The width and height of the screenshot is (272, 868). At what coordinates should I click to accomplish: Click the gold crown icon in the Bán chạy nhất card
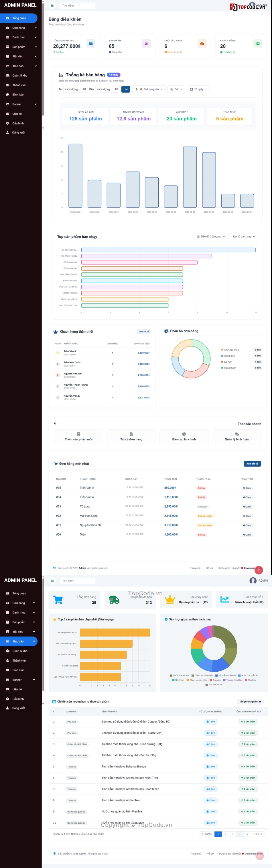170,600
